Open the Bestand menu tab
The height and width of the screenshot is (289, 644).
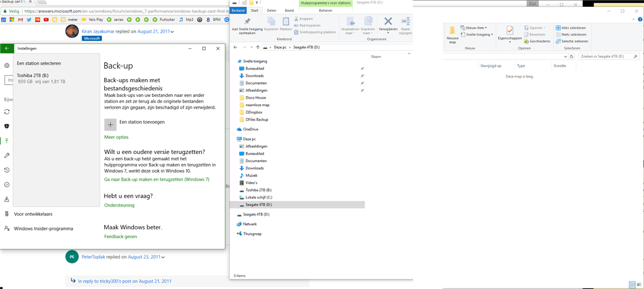[x=238, y=10]
